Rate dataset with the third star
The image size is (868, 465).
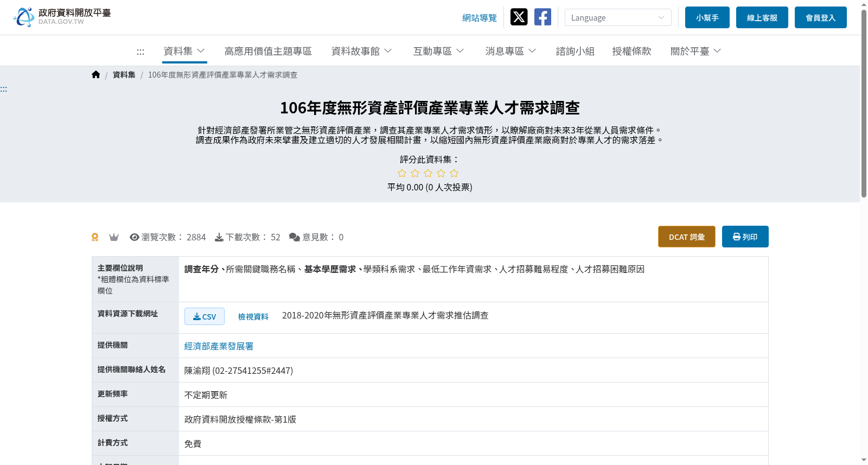pyautogui.click(x=428, y=173)
